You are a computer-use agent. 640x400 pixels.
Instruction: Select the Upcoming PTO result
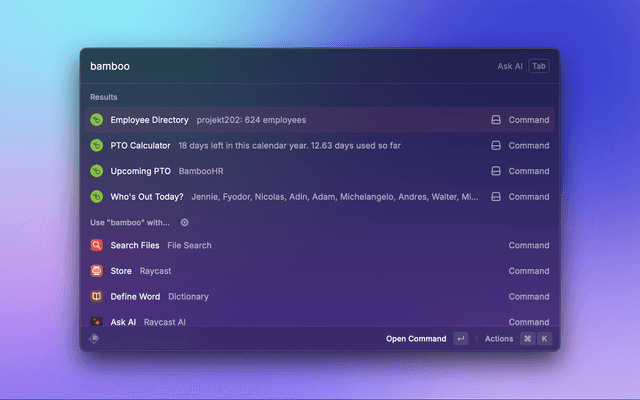coord(141,171)
